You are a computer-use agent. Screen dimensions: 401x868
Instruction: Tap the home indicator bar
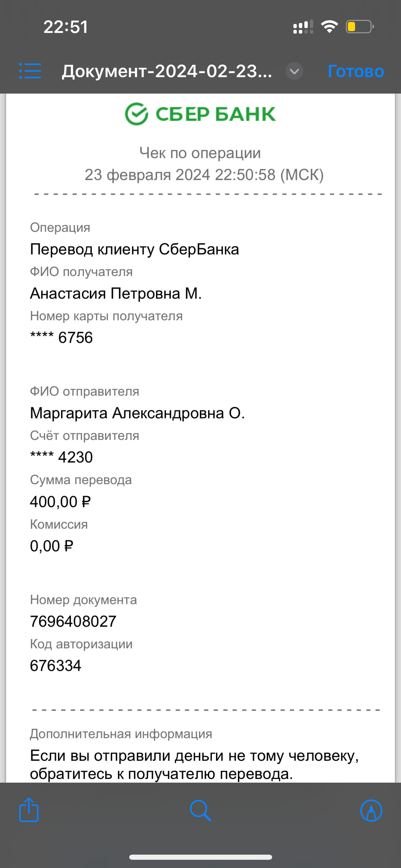200,857
